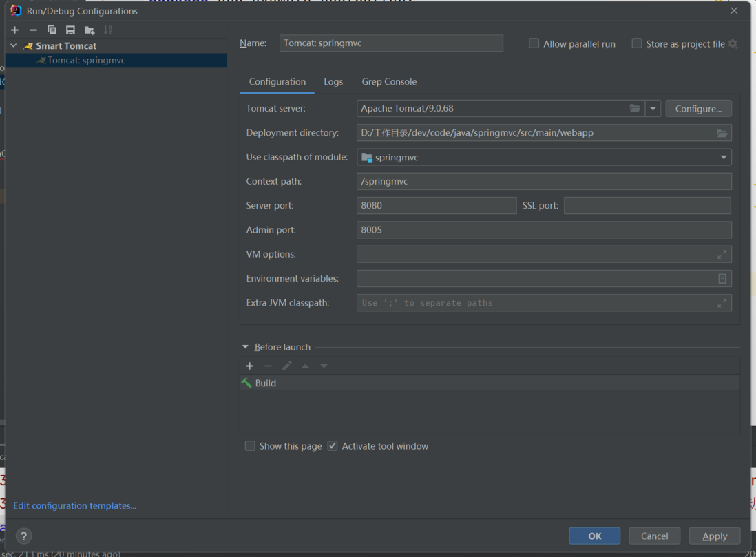Image resolution: width=756 pixels, height=557 pixels.
Task: Close the Run/Debug Configurations dialog
Action: [734, 10]
